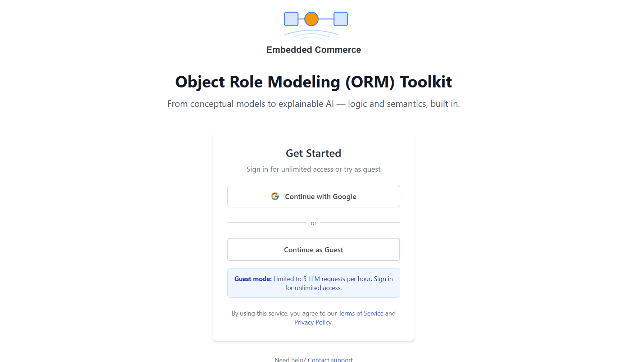Click the "Get Started" heading
644x362 pixels.
pyautogui.click(x=313, y=153)
